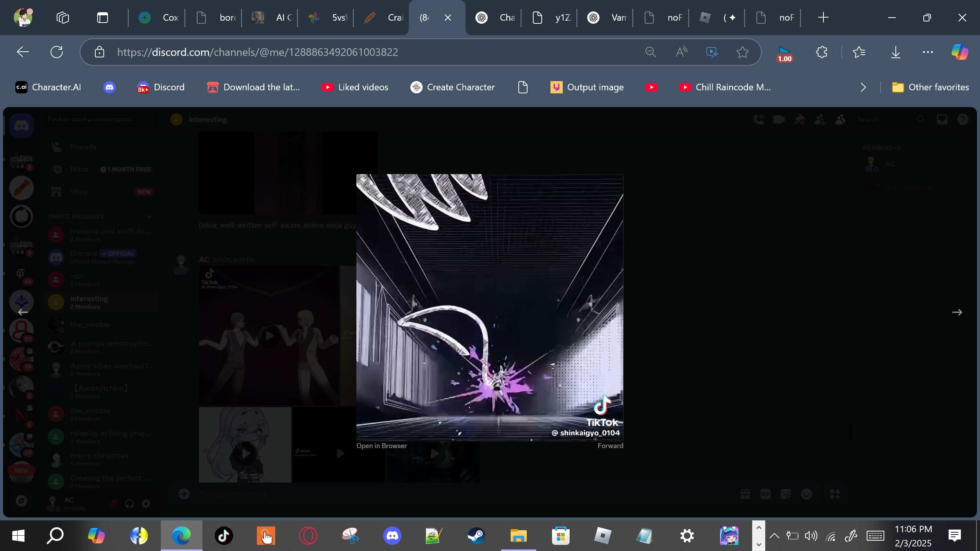This screenshot has height=551, width=980.
Task: Expand the Other favorites folder
Action: [x=930, y=87]
